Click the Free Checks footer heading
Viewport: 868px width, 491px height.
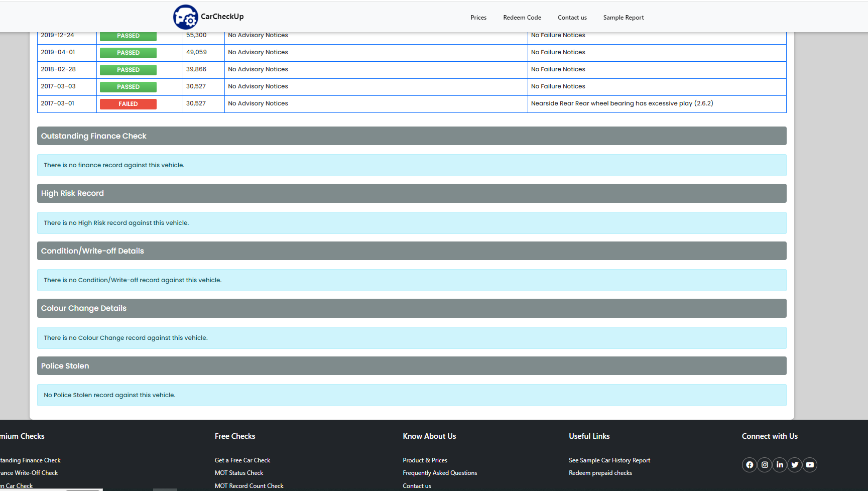pyautogui.click(x=235, y=436)
